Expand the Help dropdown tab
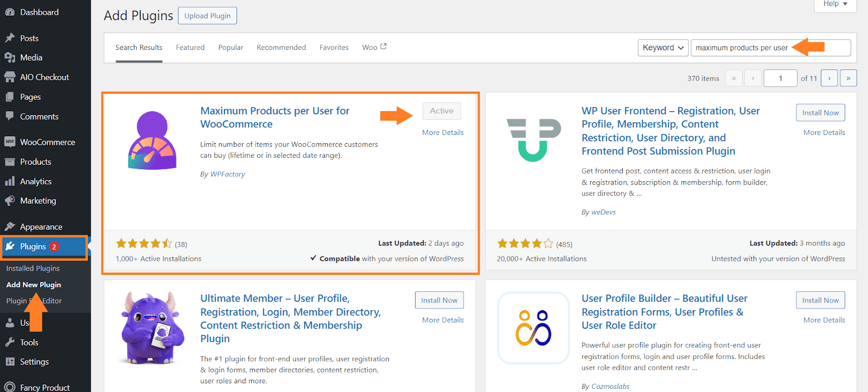Image resolution: width=868 pixels, height=392 pixels. click(x=835, y=4)
